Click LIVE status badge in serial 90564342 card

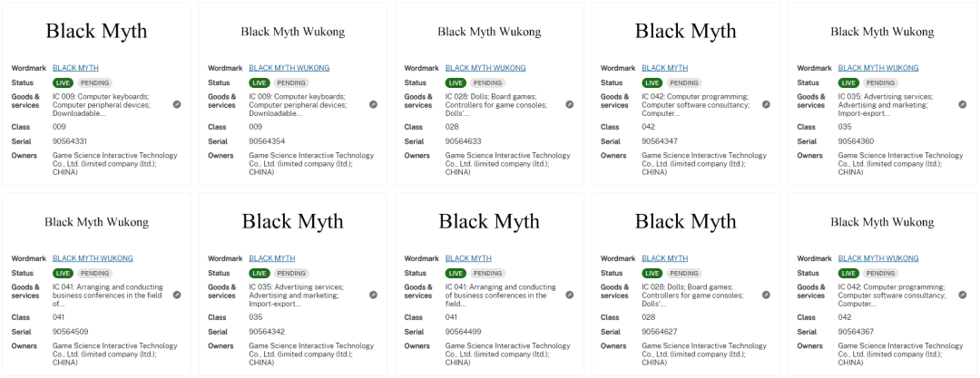tap(260, 273)
